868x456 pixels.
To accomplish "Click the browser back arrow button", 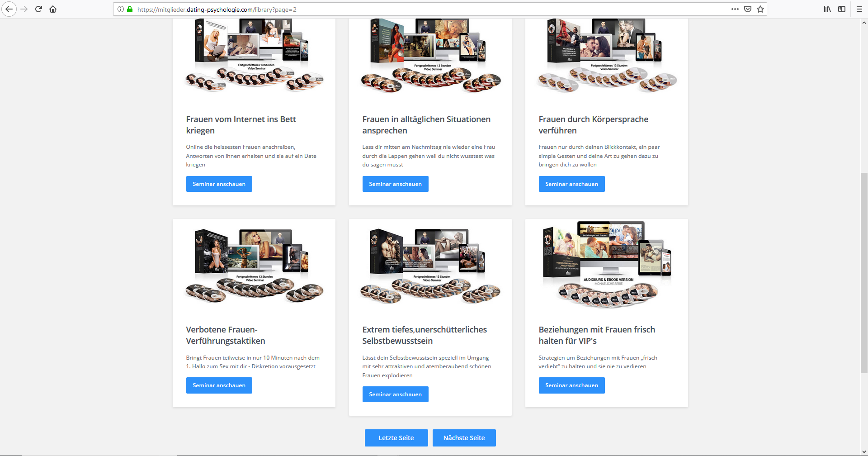I will pyautogui.click(x=9, y=9).
